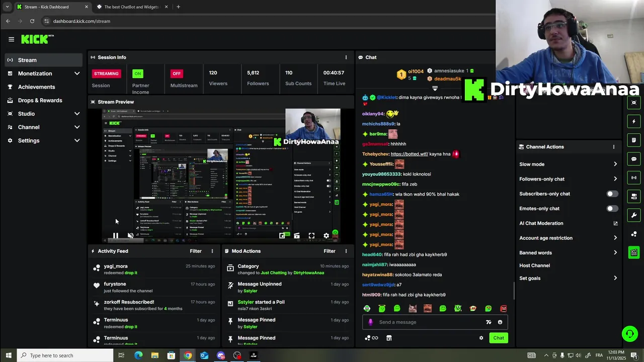Pause the stream preview video
Image resolution: width=644 pixels, height=362 pixels.
pos(116,235)
